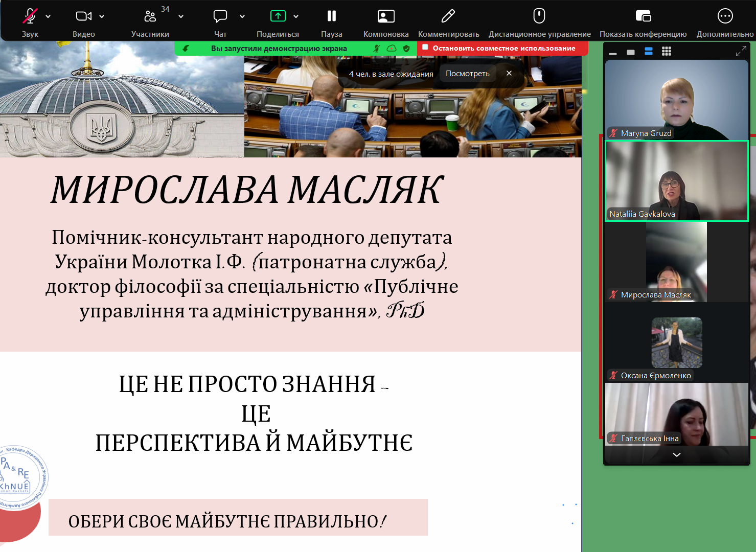Switch video panel to grid view
The image size is (756, 552).
click(x=666, y=51)
